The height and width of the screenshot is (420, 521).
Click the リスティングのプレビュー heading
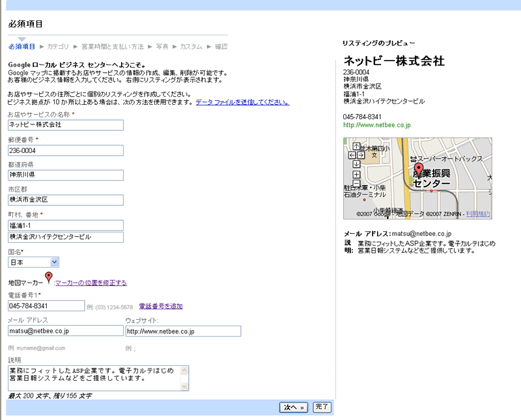click(x=378, y=43)
